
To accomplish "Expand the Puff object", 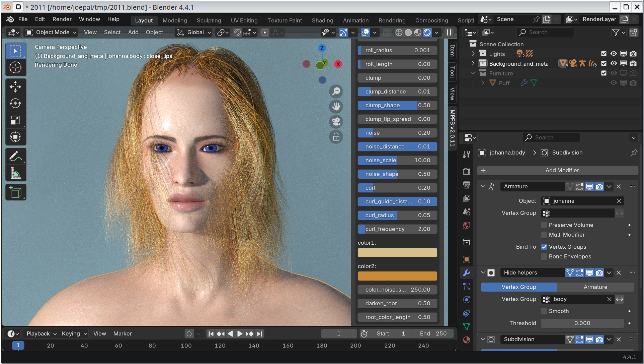I will point(483,83).
